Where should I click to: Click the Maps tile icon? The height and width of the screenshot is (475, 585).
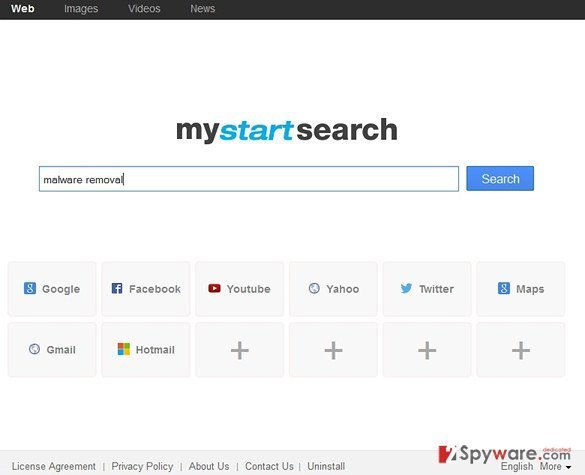click(504, 288)
